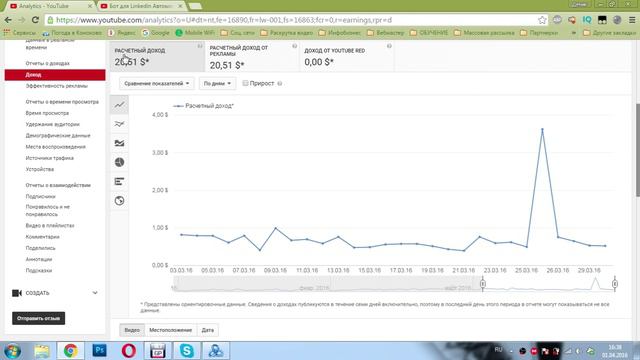Open Аннотации report
Viewport: 640px width, 360px height.
39,259
